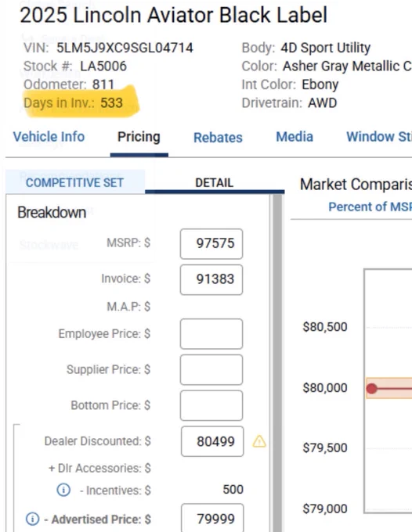The image size is (412, 532).
Task: Click the $79,000 axis label
Action: click(x=325, y=509)
